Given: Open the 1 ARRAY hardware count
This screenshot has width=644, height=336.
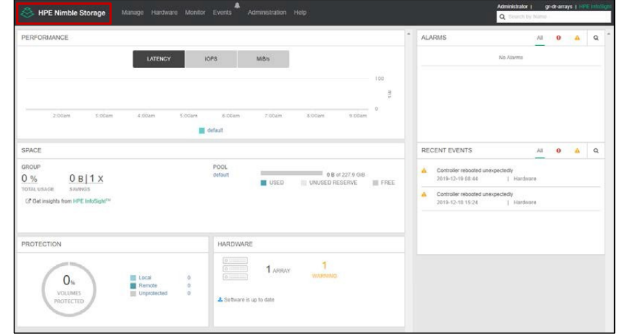Looking at the screenshot, I should click(x=278, y=270).
